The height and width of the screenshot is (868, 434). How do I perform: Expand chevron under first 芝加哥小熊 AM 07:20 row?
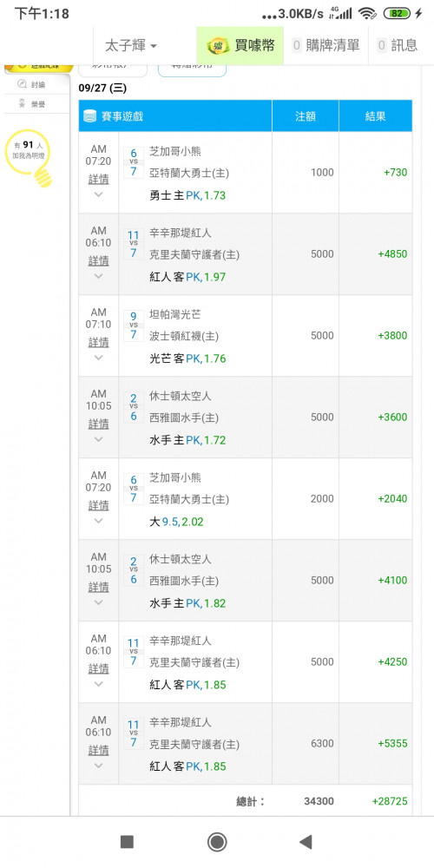click(99, 194)
